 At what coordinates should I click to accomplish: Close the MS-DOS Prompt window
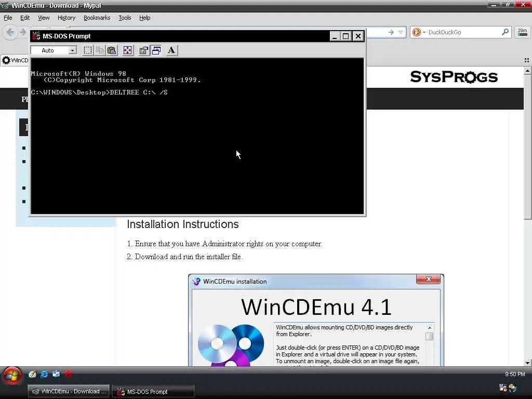click(x=358, y=36)
